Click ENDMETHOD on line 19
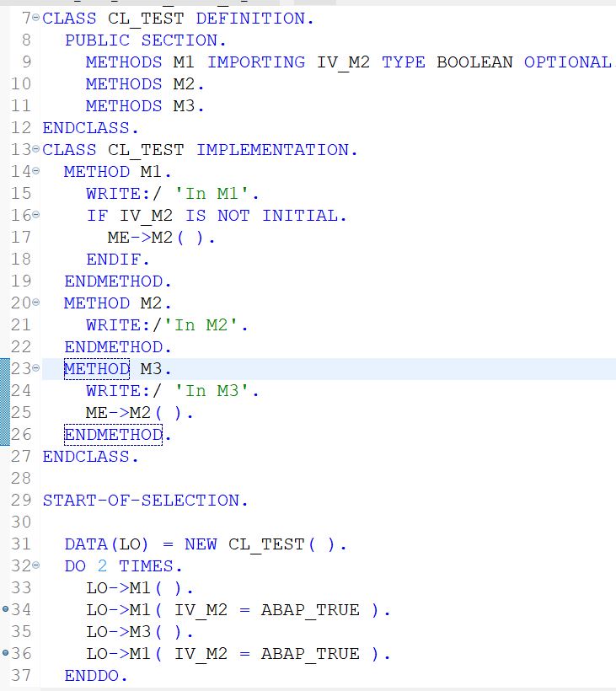 tap(118, 281)
